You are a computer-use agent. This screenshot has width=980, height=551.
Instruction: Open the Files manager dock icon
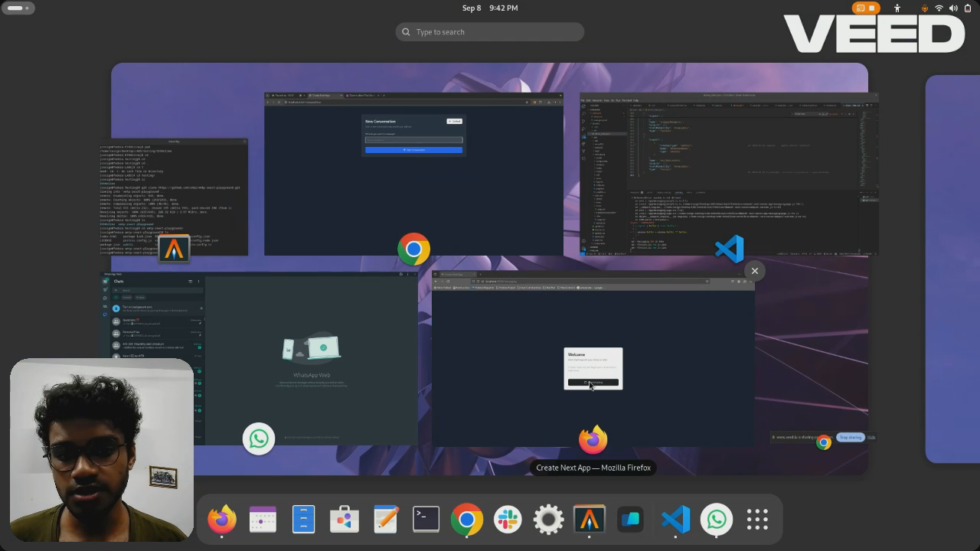(x=303, y=520)
